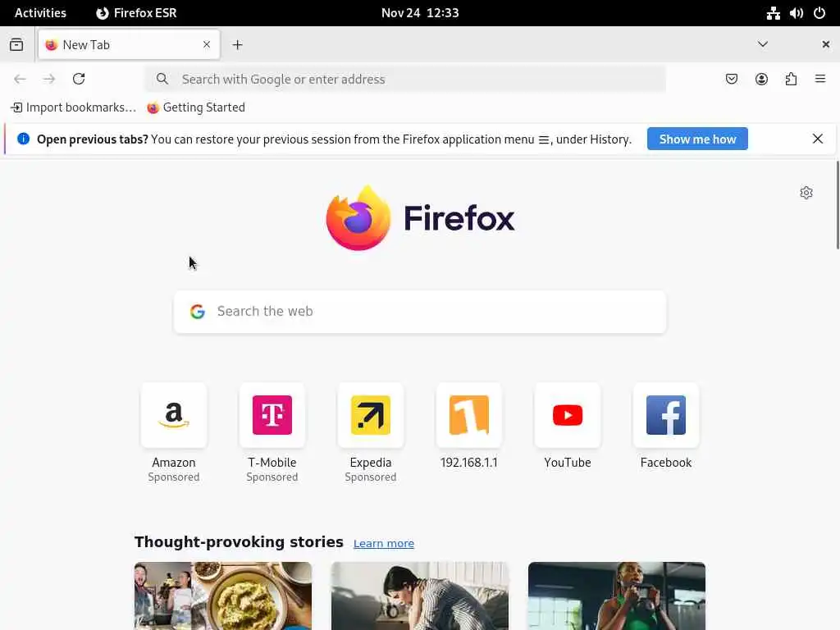Open the Extensions puzzle icon
This screenshot has width=840, height=630.
coord(791,80)
